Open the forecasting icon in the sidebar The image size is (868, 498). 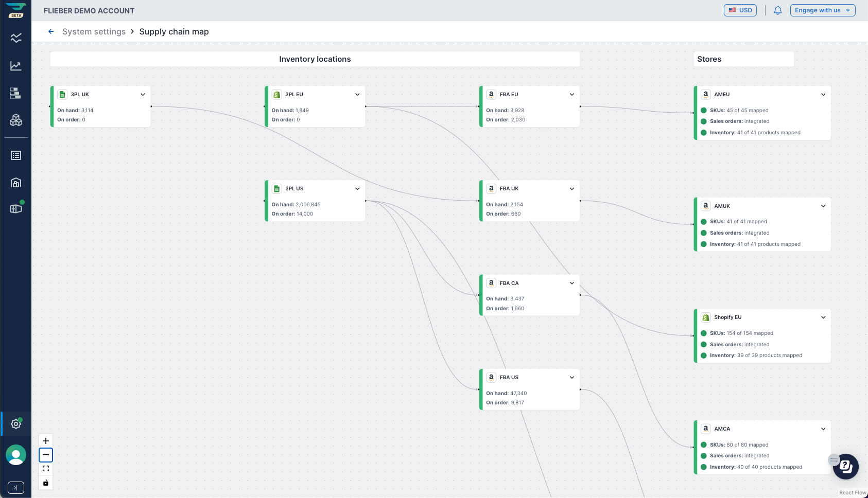15,38
